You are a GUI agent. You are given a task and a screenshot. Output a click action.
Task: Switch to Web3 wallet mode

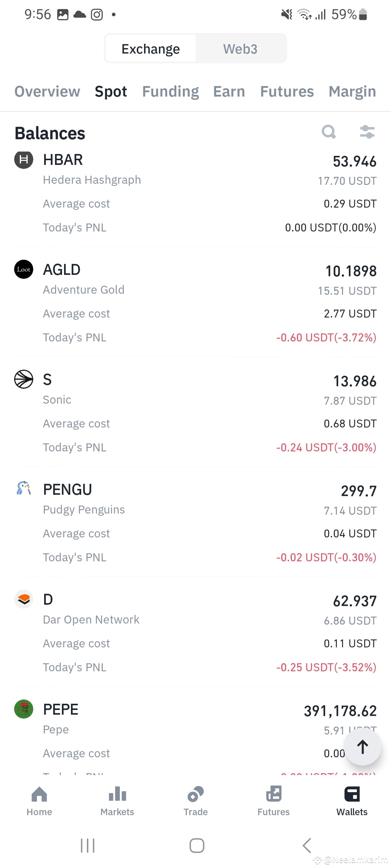(240, 49)
